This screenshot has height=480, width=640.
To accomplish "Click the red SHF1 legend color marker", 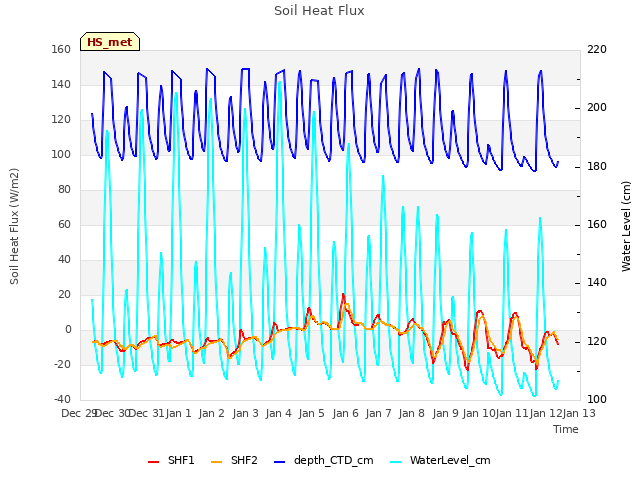I will point(153,462).
